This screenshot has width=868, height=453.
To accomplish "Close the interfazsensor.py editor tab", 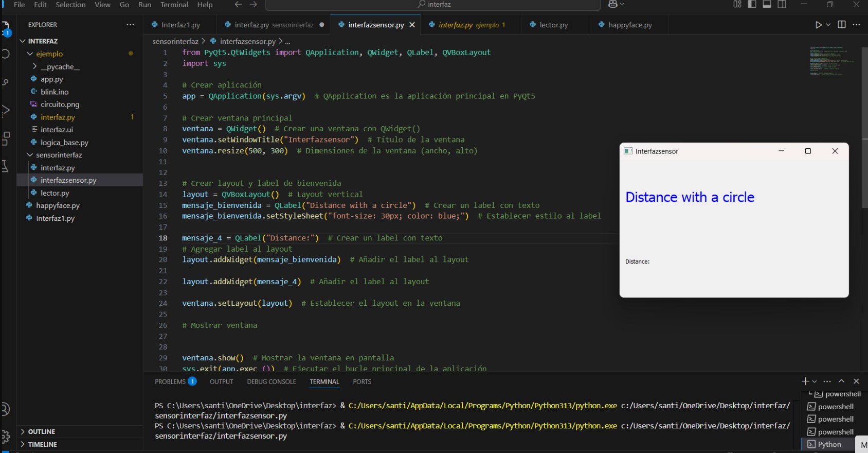I will [412, 25].
